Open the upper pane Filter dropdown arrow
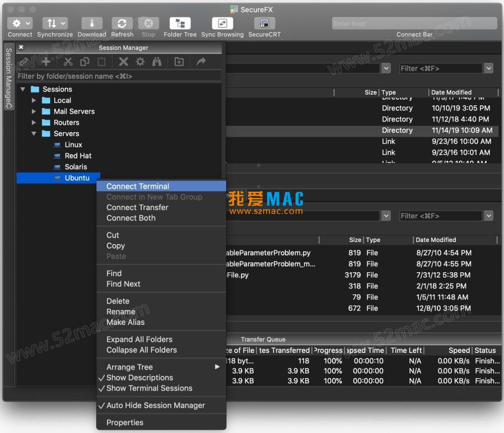This screenshot has height=433, width=504. [x=488, y=68]
